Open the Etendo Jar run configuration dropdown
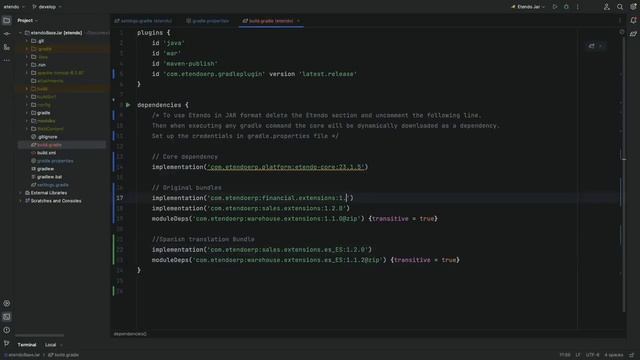This screenshot has height=360, width=640. (x=528, y=7)
